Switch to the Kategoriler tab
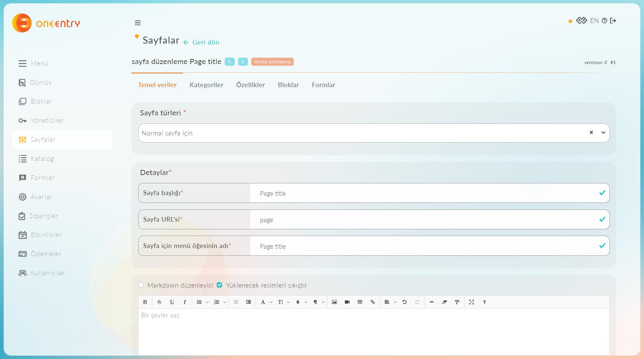Screen dimensions: 644x359 pyautogui.click(x=206, y=85)
